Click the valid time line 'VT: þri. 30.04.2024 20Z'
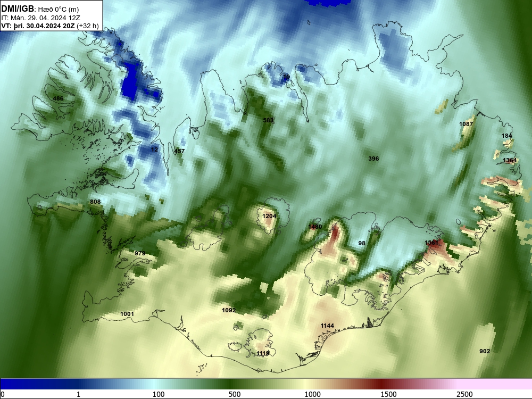This screenshot has height=399, width=532. point(39,26)
